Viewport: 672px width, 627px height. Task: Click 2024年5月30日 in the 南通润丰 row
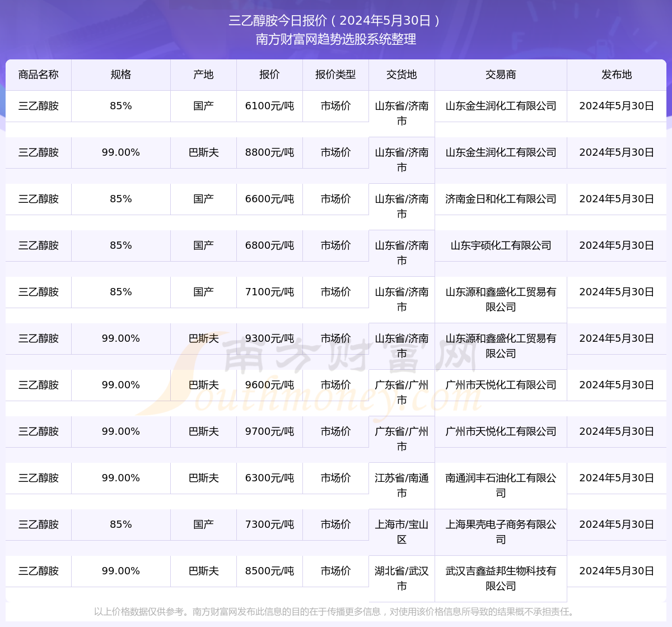(617, 478)
